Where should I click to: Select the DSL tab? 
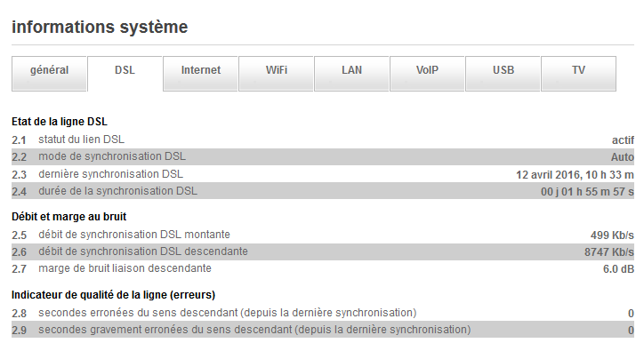[x=125, y=71]
